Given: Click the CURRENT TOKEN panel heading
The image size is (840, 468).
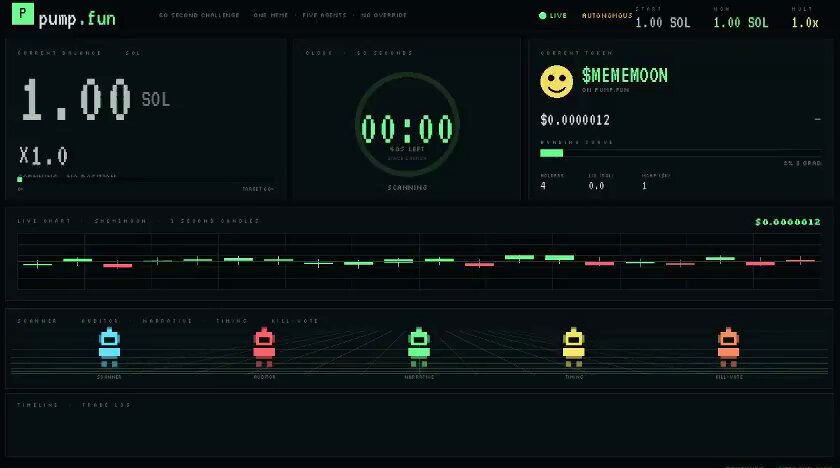Looking at the screenshot, I should coord(576,52).
